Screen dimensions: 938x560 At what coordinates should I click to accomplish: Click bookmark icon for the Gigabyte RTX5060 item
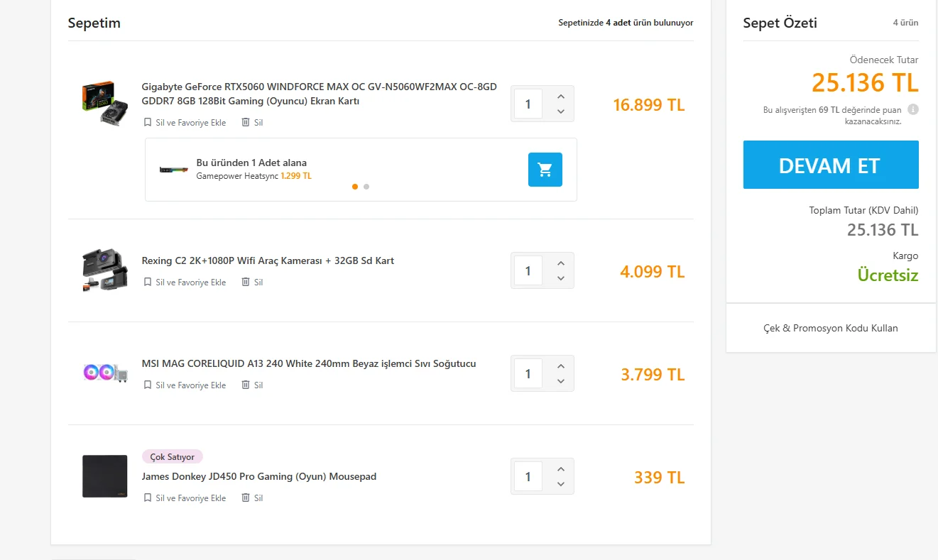(148, 122)
